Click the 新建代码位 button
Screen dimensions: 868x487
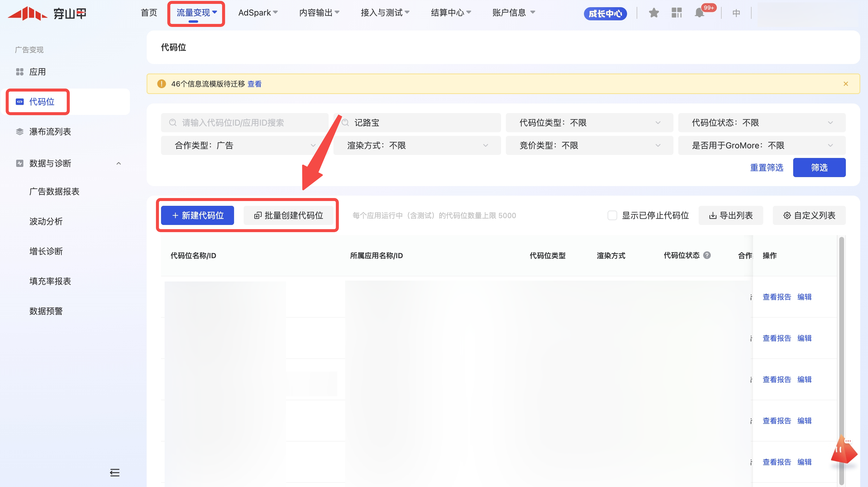point(198,216)
